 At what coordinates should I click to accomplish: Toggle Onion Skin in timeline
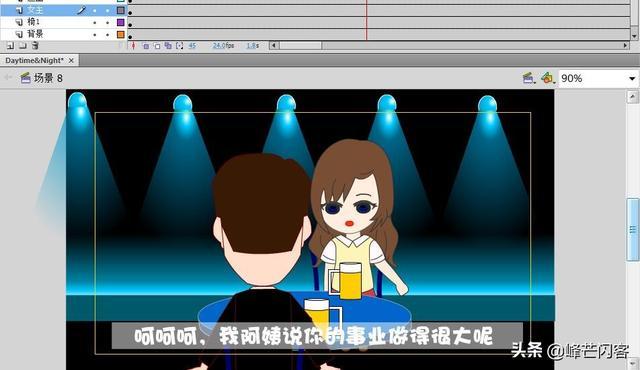pyautogui.click(x=146, y=46)
